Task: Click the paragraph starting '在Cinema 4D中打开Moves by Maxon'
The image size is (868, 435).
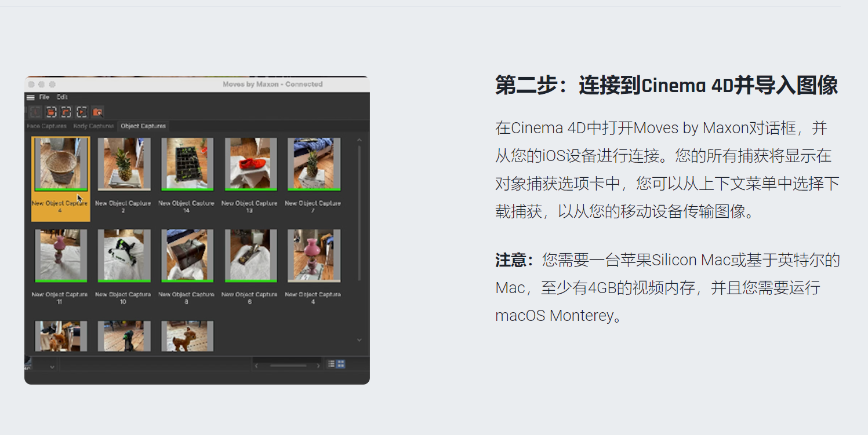Action: click(x=667, y=170)
